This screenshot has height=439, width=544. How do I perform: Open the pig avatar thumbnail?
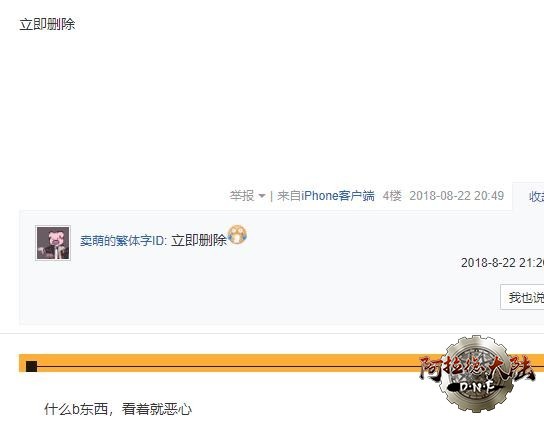point(53,243)
